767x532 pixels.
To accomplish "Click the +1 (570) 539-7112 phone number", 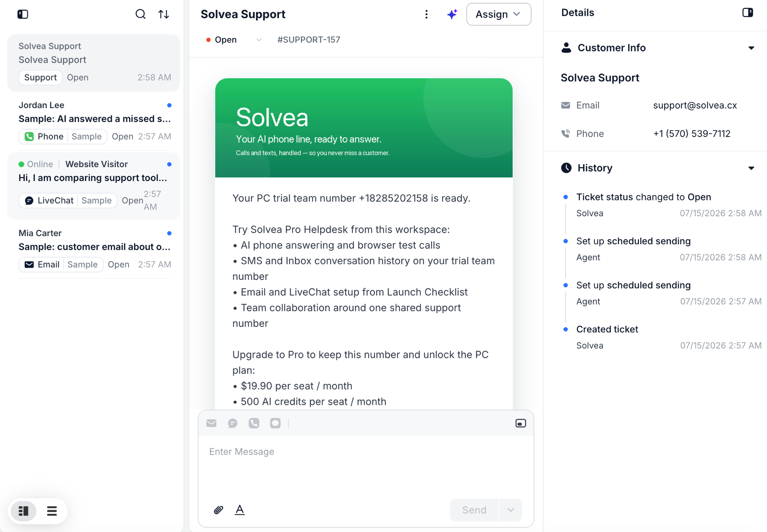I will click(692, 134).
